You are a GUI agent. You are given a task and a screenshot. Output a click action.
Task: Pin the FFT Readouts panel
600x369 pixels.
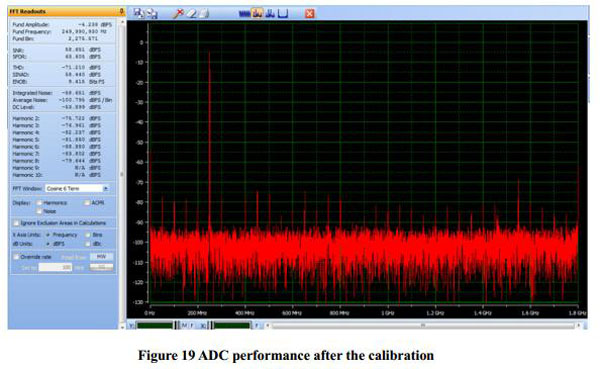point(122,11)
